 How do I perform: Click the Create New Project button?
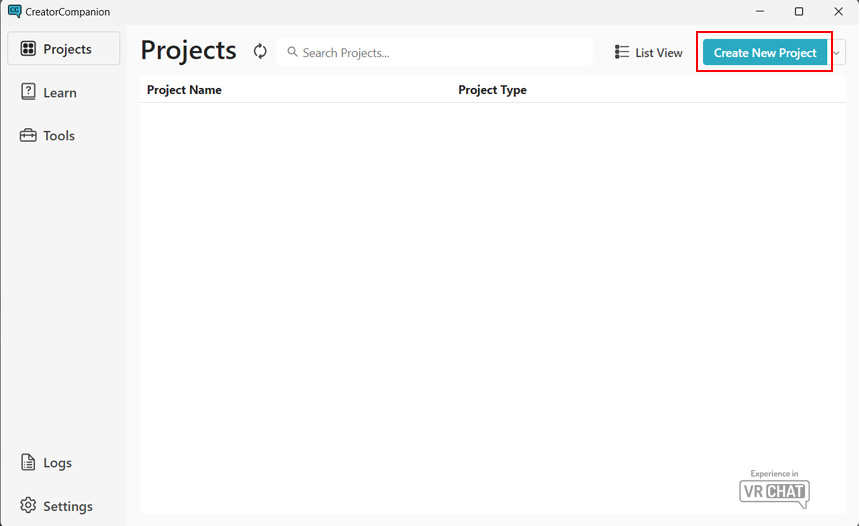click(x=765, y=53)
